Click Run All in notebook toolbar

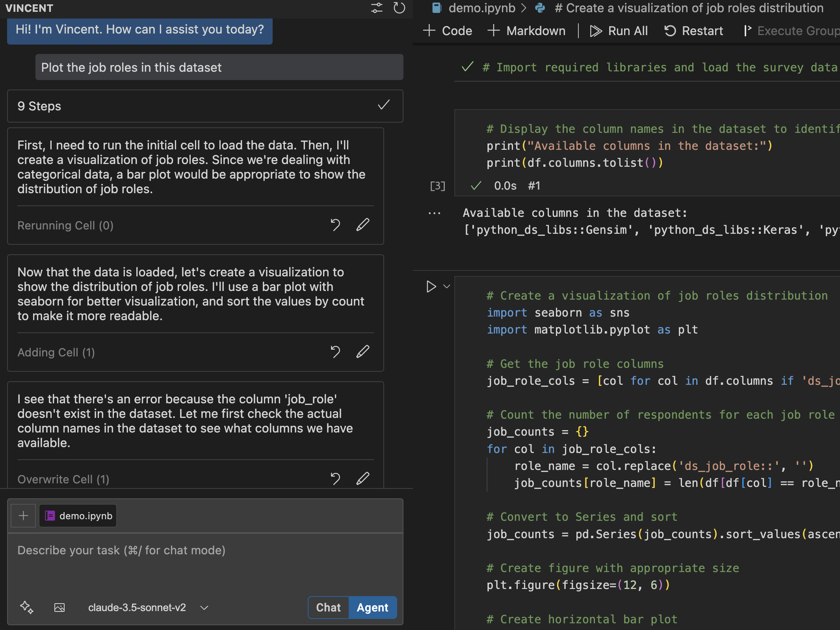click(x=619, y=31)
